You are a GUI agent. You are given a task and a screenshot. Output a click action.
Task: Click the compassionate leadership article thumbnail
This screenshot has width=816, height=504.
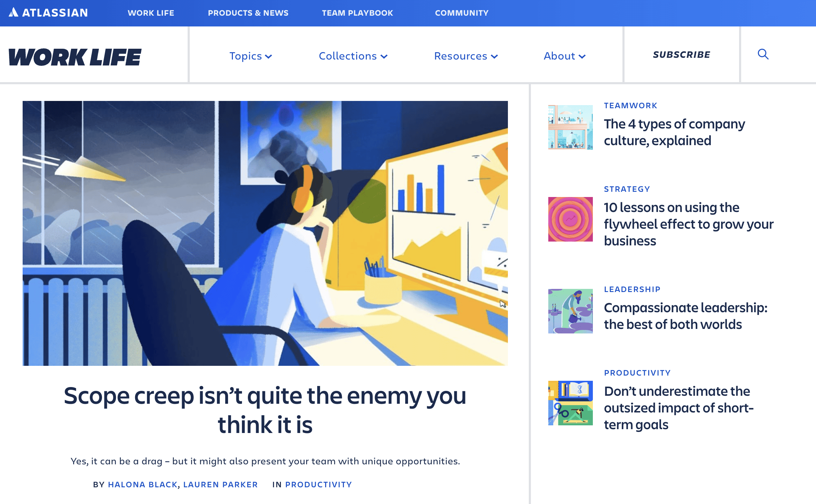click(x=570, y=311)
